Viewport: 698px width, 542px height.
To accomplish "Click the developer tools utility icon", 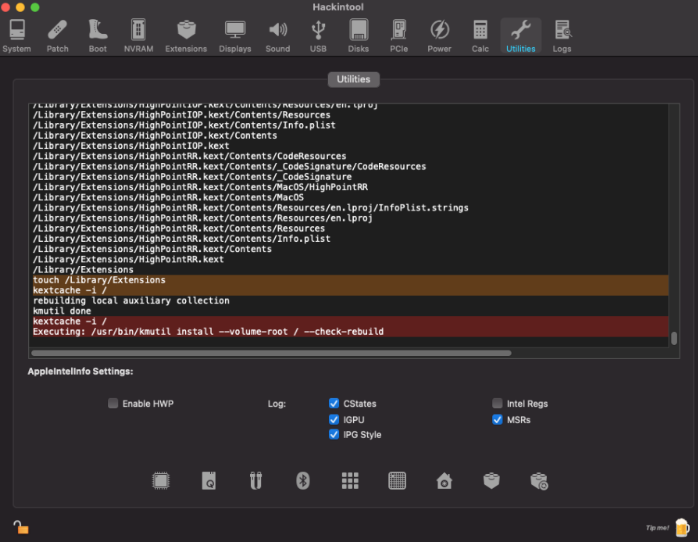I will pos(256,481).
